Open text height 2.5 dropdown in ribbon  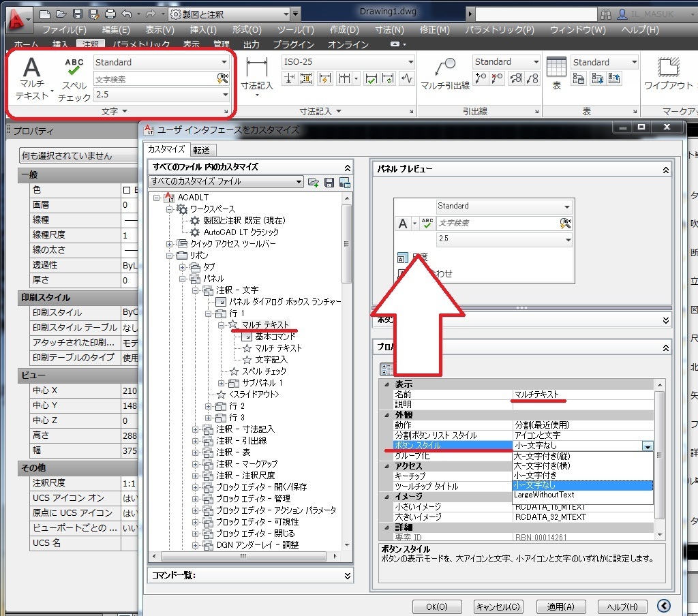[x=225, y=94]
